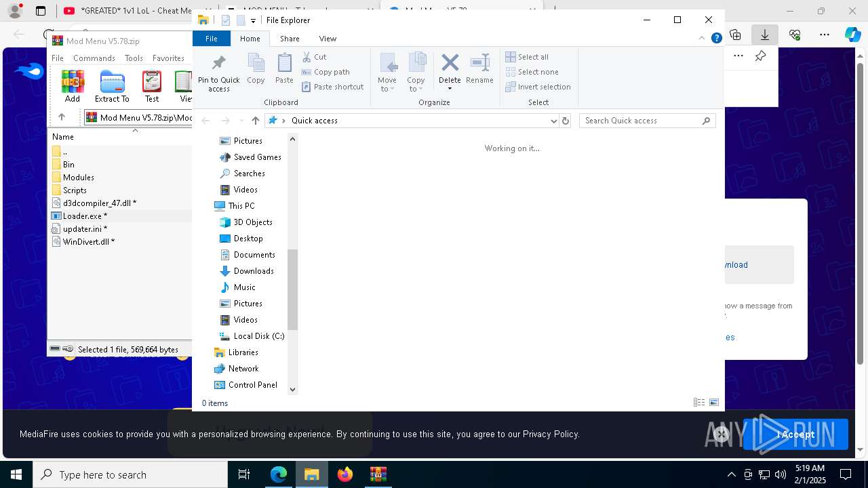Click Pin to Quick access icon
The width and height of the screenshot is (868, 488).
pyautogui.click(x=218, y=73)
